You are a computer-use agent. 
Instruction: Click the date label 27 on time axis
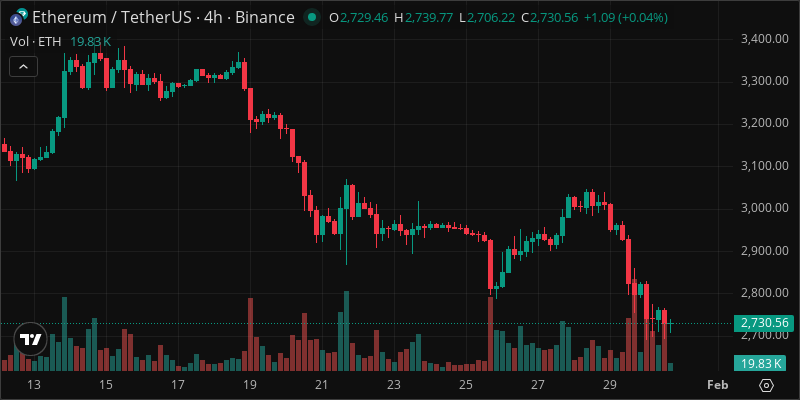point(538,384)
